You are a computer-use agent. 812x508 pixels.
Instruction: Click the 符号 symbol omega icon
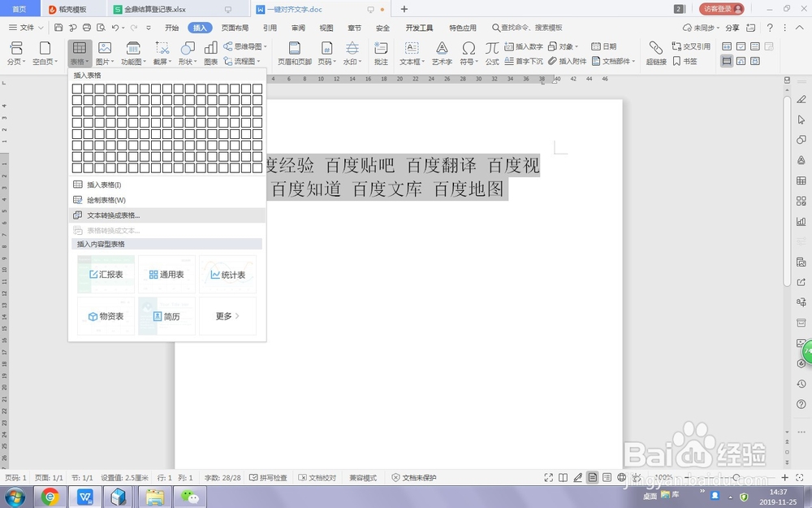469,48
